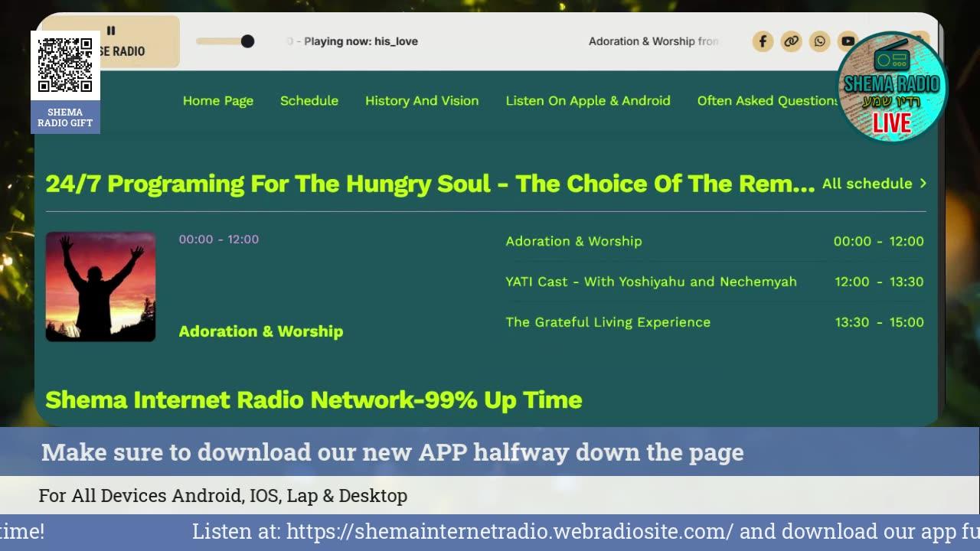This screenshot has width=980, height=551.
Task: Open the Facebook social icon
Action: 763,41
